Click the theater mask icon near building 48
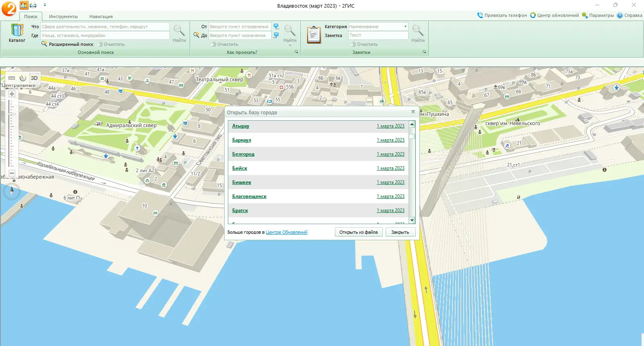Image resolution: width=644 pixels, height=346 pixels. (x=120, y=91)
